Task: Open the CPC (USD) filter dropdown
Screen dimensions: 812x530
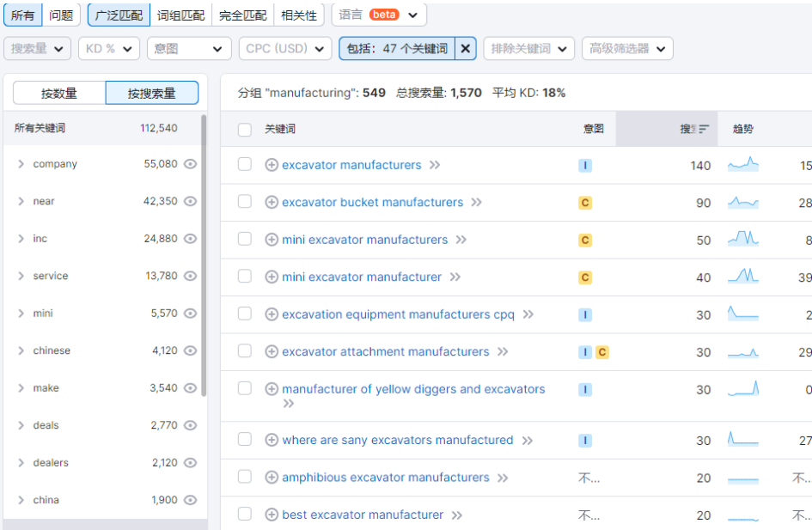Action: [x=284, y=49]
